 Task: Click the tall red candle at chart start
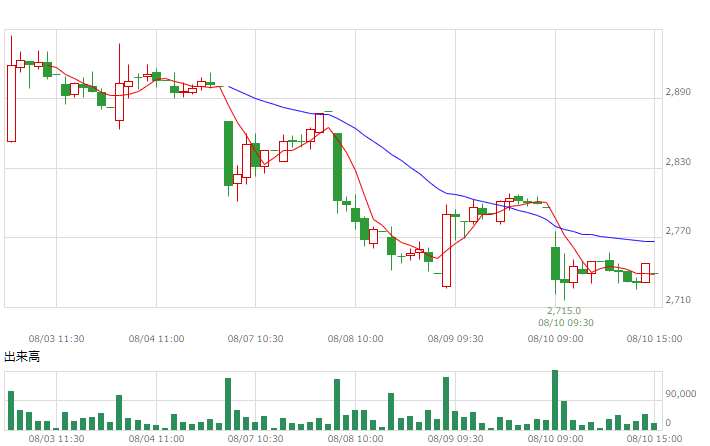[x=11, y=104]
